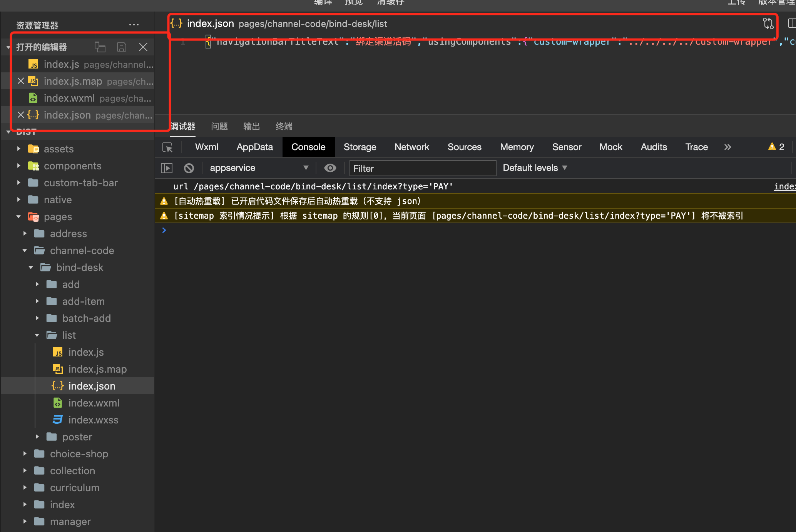This screenshot has width=796, height=532.
Task: Open the explorer three-dots menu
Action: [x=134, y=25]
